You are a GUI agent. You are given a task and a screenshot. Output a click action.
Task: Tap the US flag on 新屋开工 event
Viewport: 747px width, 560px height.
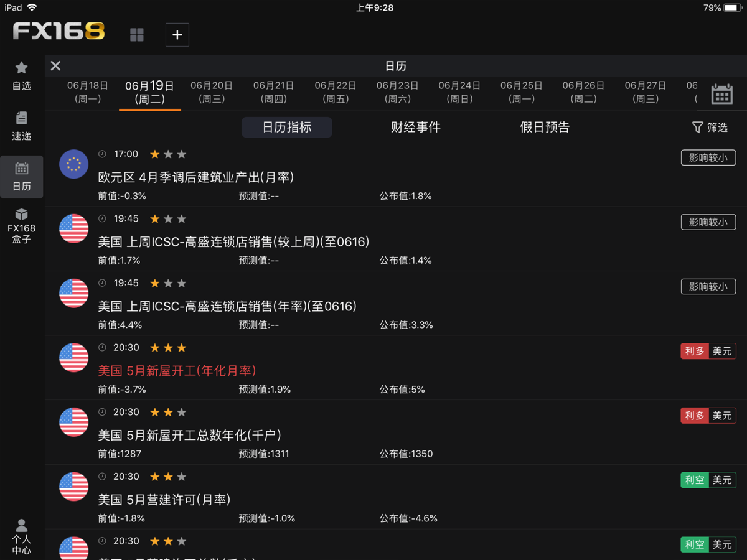[x=73, y=357]
